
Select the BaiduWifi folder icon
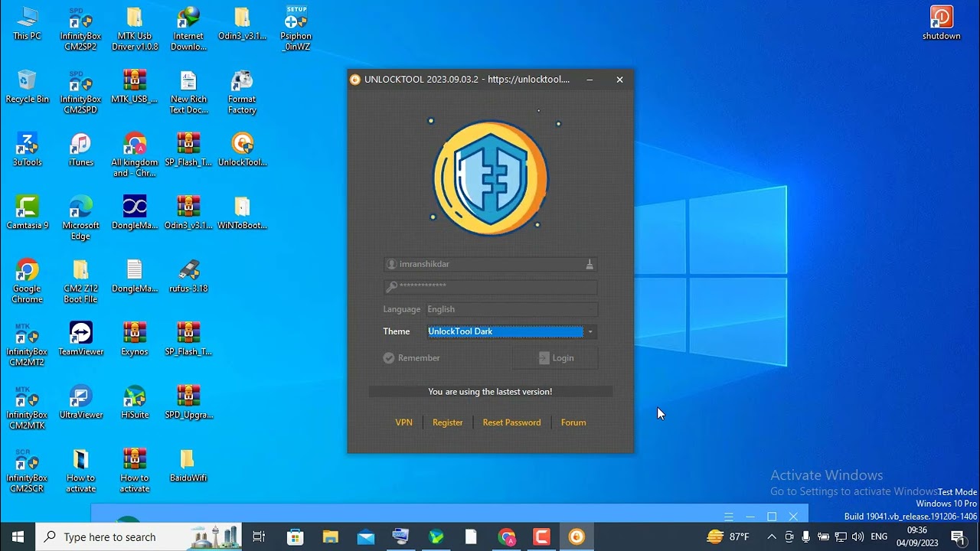188,465
